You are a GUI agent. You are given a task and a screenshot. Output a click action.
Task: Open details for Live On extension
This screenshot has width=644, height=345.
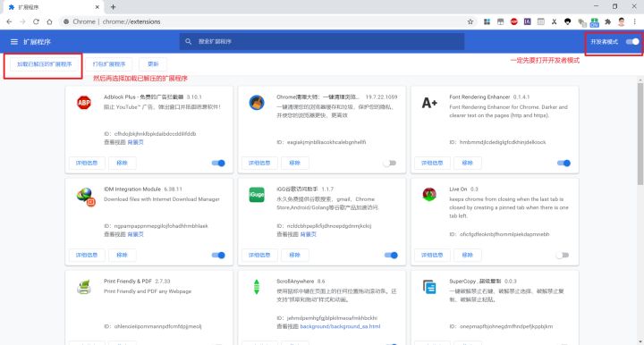click(432, 255)
